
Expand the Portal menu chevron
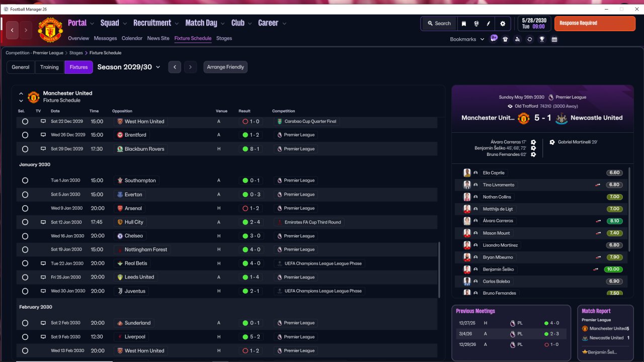click(93, 24)
